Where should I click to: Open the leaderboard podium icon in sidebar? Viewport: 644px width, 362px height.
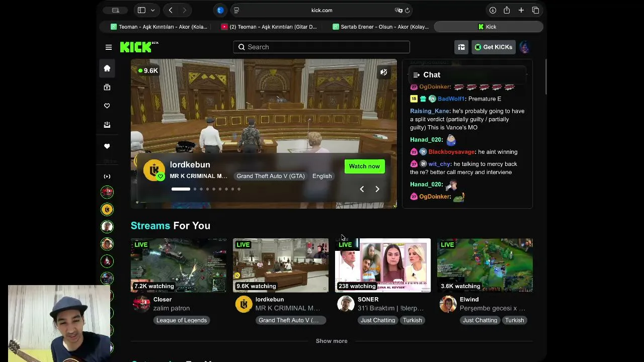(107, 125)
